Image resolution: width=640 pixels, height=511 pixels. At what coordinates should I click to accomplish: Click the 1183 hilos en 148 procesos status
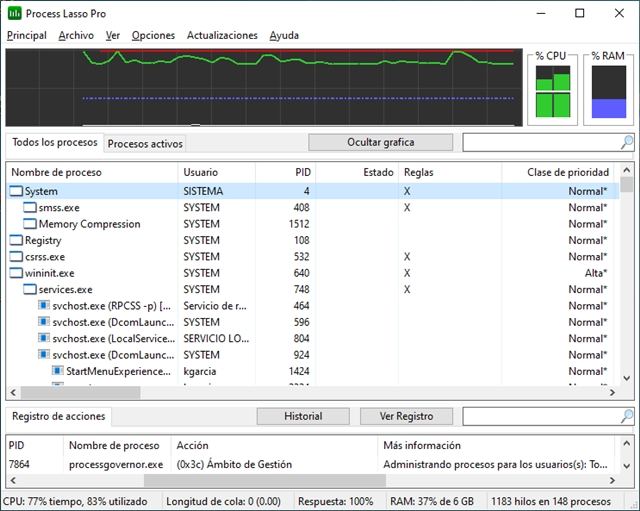point(551,501)
